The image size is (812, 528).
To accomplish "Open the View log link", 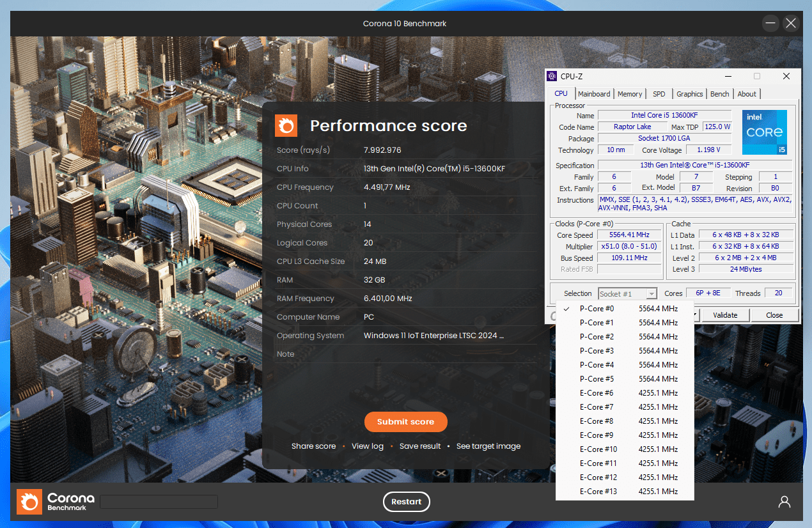I will tap(368, 446).
